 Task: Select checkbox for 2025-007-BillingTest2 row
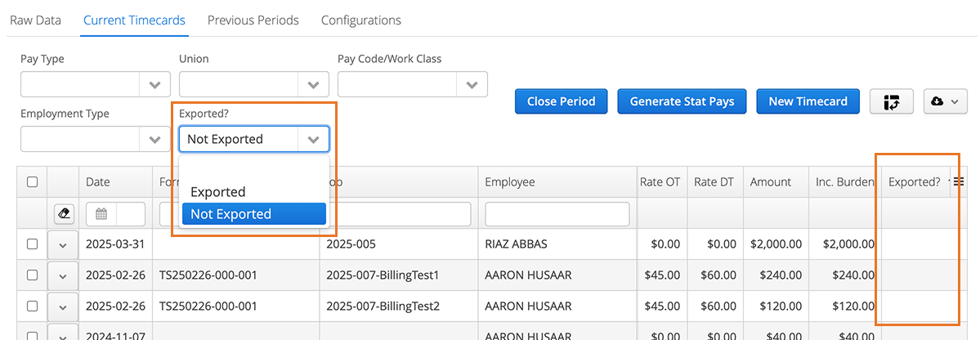pos(32,306)
